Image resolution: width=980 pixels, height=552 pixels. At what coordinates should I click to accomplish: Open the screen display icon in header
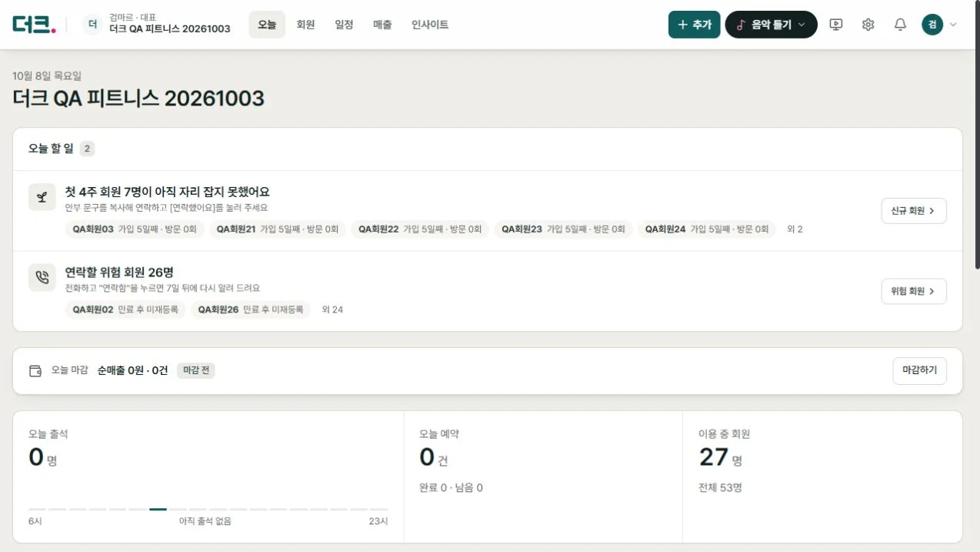(x=836, y=25)
